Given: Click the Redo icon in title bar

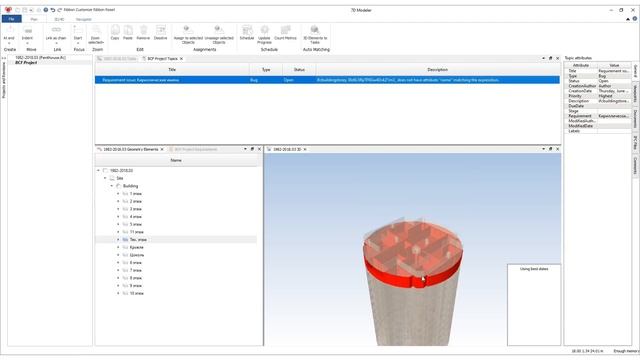Looking at the screenshot, I should 60,10.
